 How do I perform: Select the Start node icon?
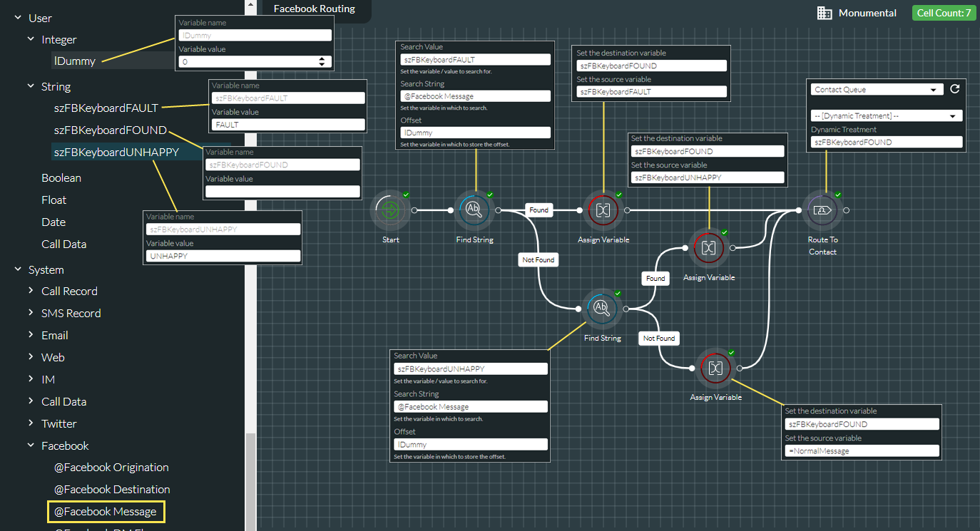point(390,210)
